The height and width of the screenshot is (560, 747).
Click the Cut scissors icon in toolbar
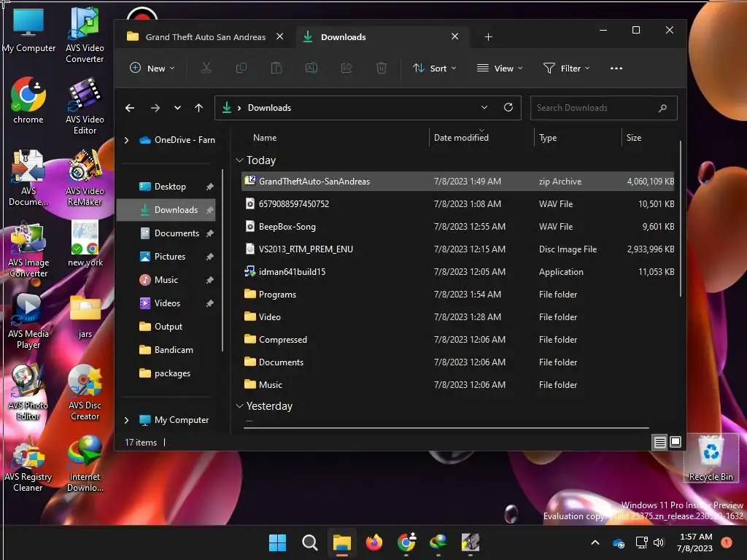coord(206,68)
